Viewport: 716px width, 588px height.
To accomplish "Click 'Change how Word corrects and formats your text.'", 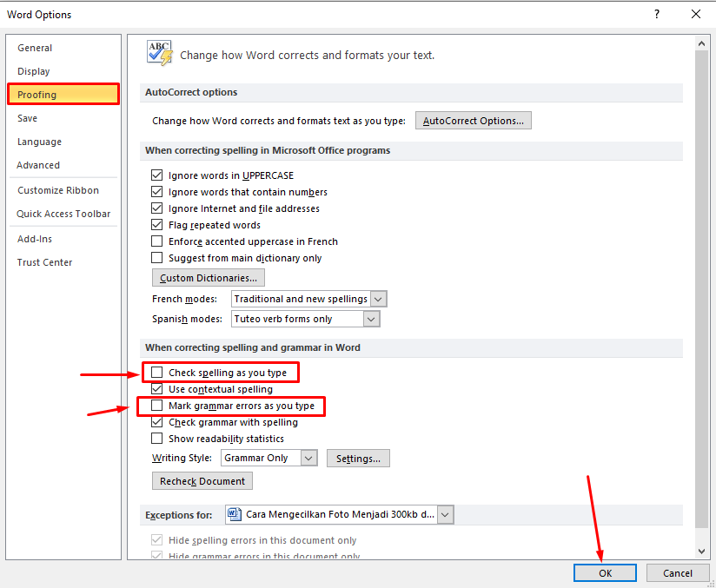I will click(x=308, y=56).
